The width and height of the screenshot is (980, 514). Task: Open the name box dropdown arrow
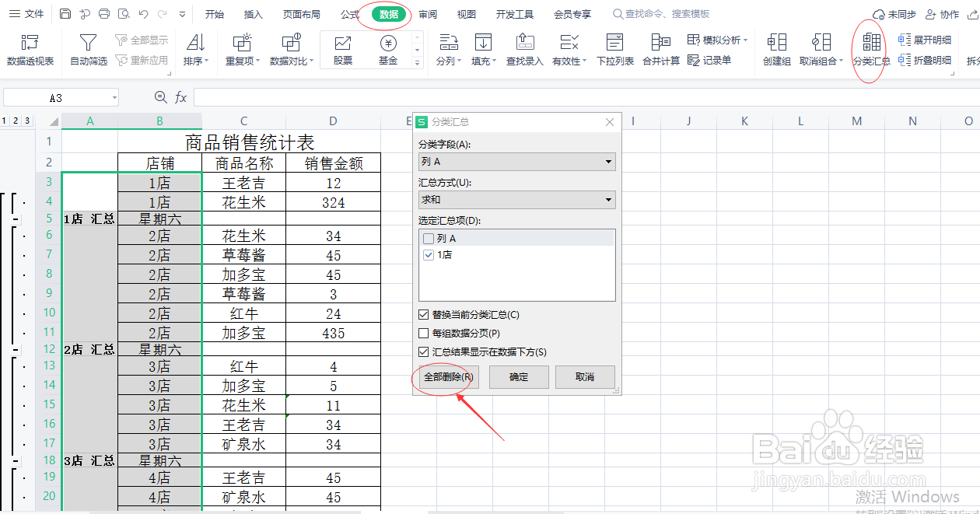114,98
